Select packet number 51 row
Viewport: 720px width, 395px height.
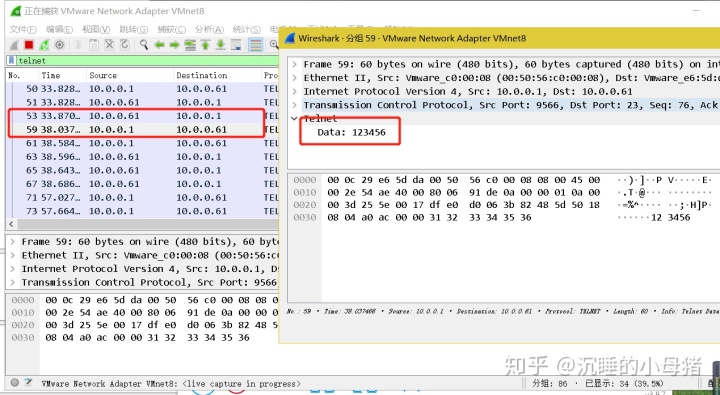pos(143,102)
